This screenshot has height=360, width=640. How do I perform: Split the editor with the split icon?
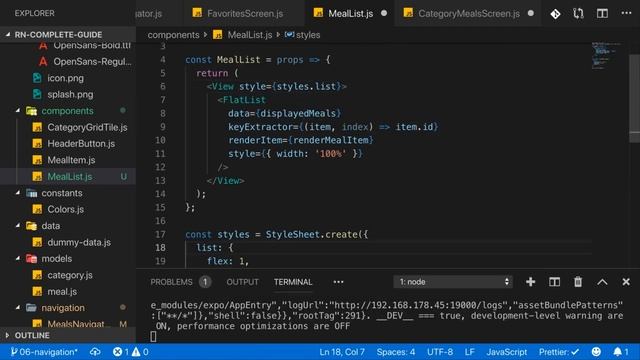pyautogui.click(x=602, y=13)
